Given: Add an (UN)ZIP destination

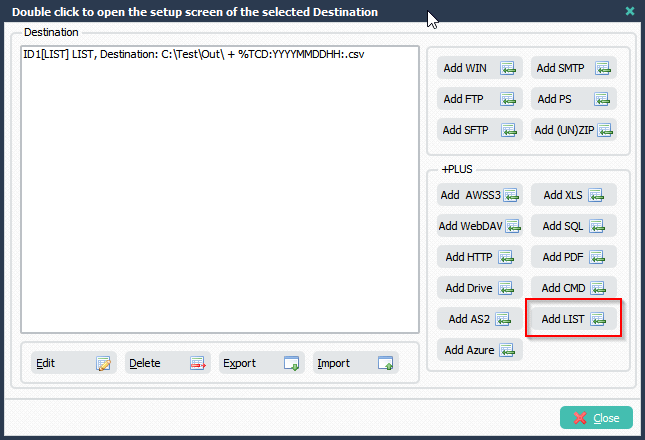Looking at the screenshot, I should [573, 130].
